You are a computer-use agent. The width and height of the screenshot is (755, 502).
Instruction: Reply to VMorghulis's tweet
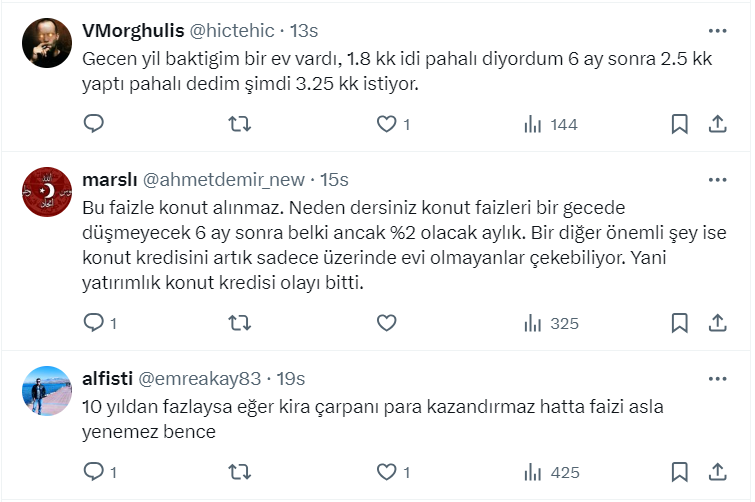94,124
